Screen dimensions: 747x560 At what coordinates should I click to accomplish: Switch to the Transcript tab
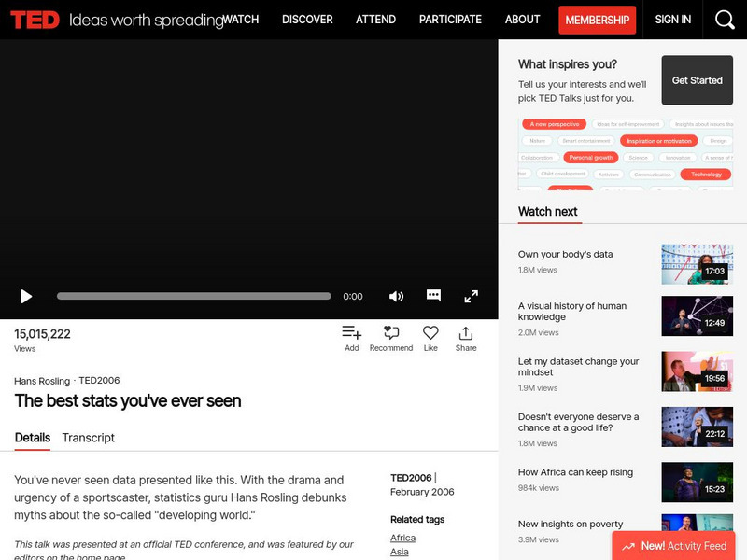coord(88,438)
